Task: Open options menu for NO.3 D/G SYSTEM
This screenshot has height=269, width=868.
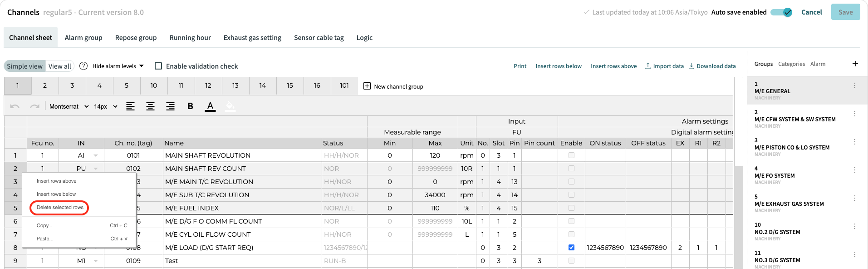Action: (x=855, y=254)
